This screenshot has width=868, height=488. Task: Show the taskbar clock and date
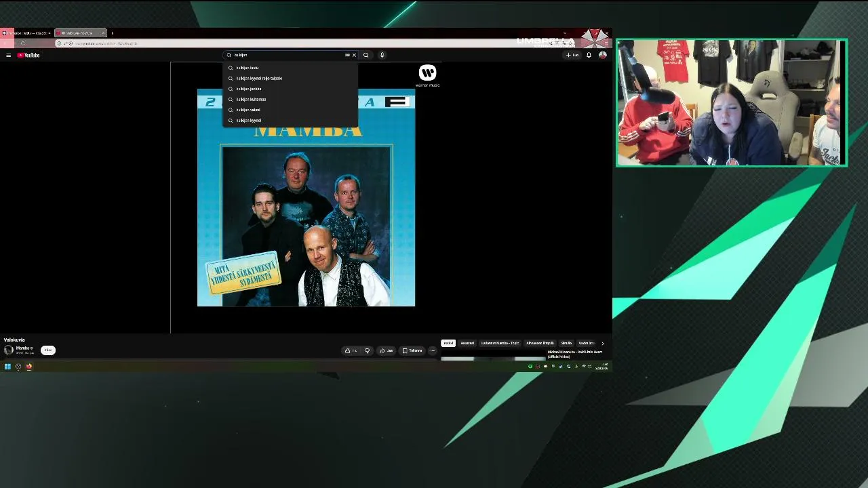pyautogui.click(x=601, y=367)
